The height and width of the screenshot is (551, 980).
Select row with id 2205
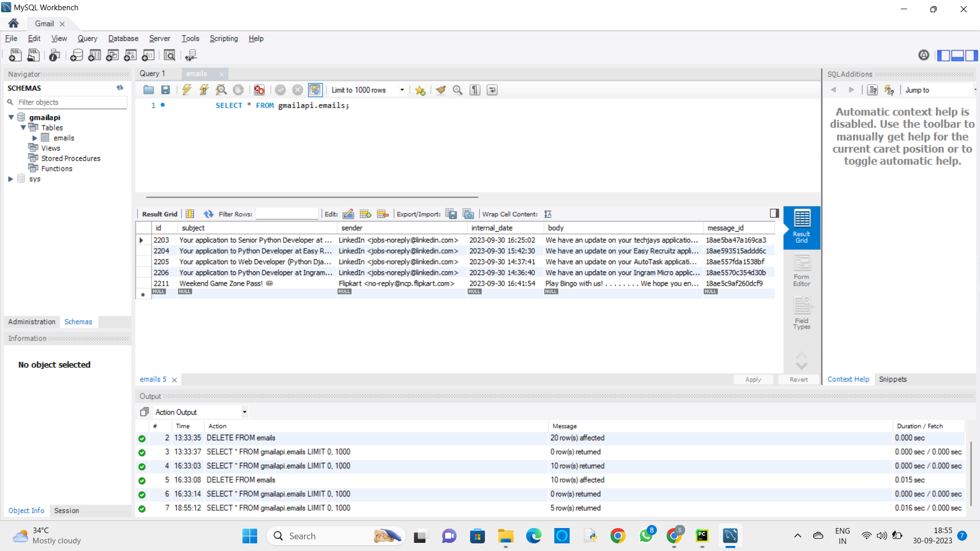(x=455, y=262)
